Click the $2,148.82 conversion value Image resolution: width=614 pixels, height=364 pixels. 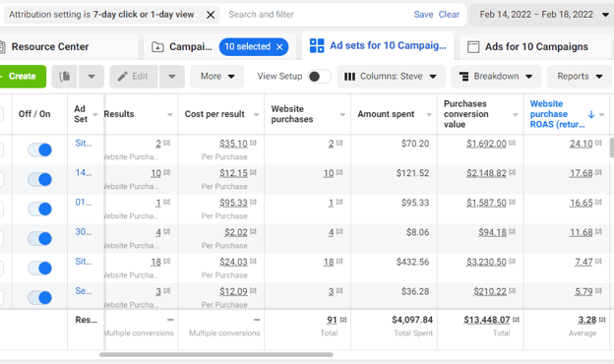(486, 173)
